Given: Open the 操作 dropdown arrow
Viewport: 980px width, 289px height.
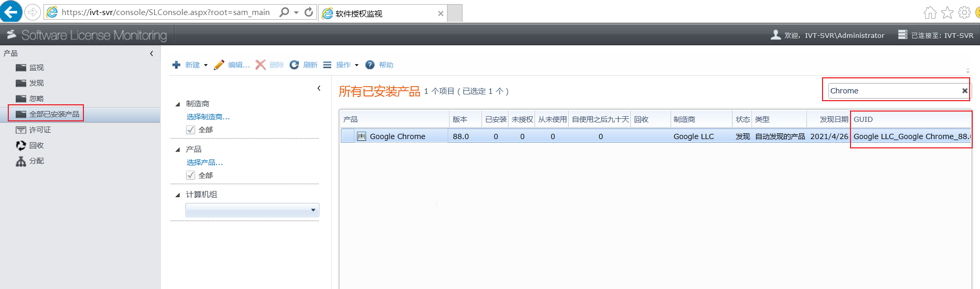Looking at the screenshot, I should pos(356,65).
